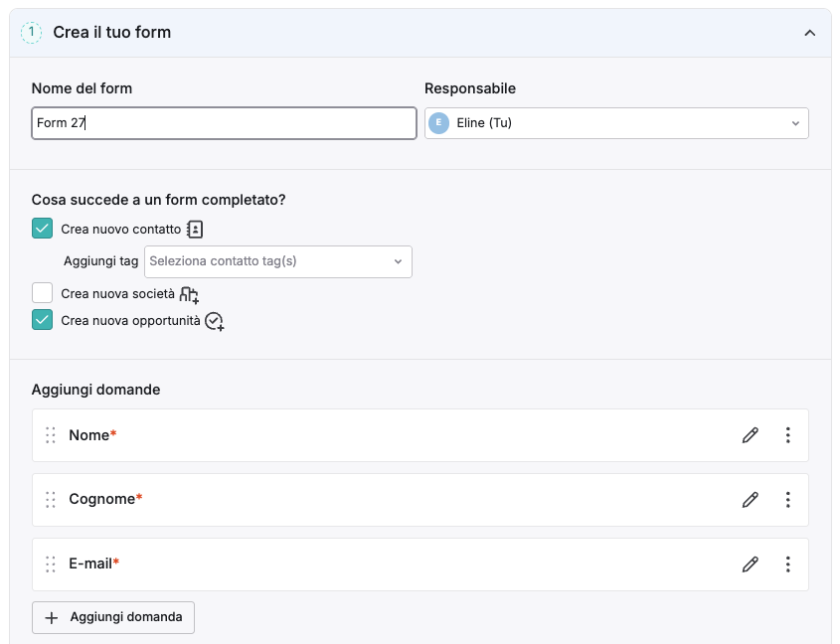Click the step 1 circle indicator
The height and width of the screenshot is (644, 840).
pos(31,33)
